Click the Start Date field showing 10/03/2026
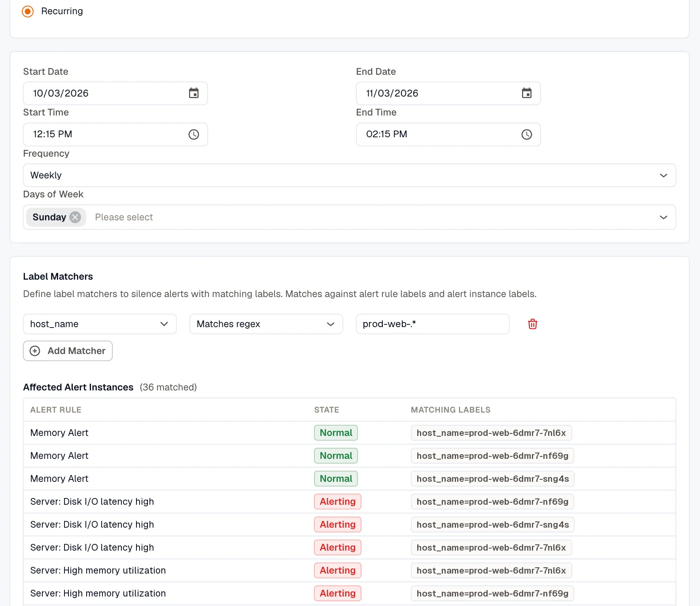 coord(115,93)
